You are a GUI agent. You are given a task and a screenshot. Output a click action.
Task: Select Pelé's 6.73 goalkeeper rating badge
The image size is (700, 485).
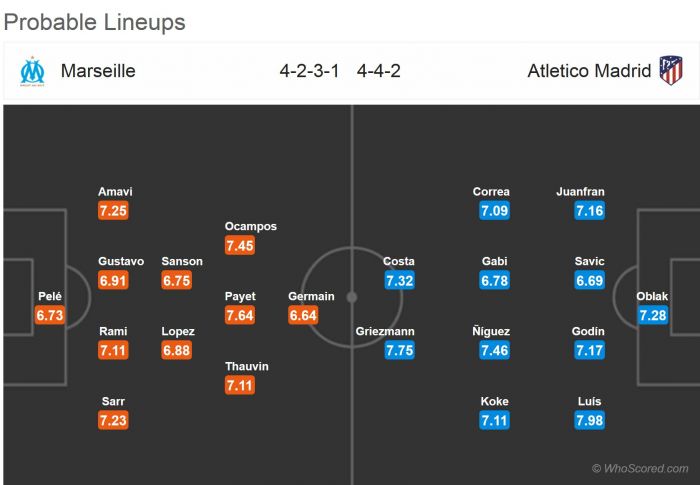(x=50, y=316)
